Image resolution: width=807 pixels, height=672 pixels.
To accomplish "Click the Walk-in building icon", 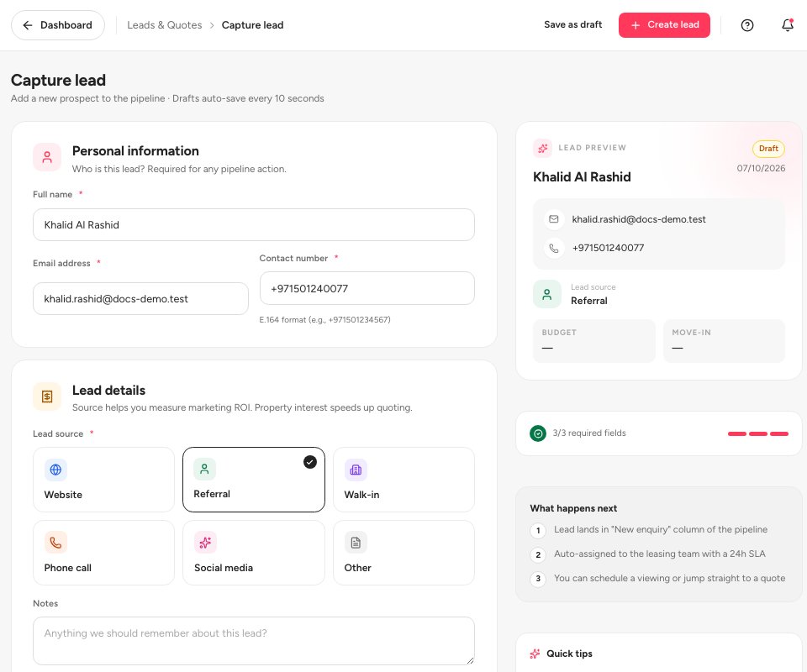I will (x=356, y=470).
